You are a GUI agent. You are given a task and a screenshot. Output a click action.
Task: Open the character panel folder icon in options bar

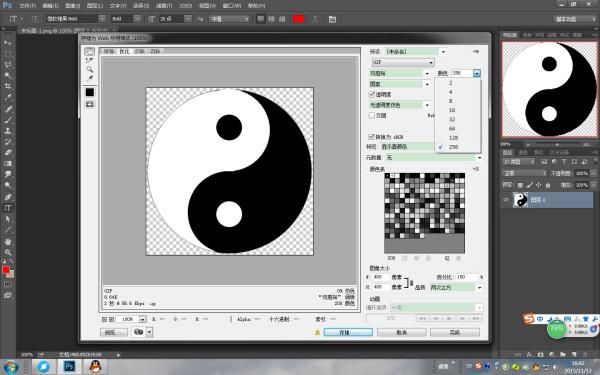click(332, 19)
